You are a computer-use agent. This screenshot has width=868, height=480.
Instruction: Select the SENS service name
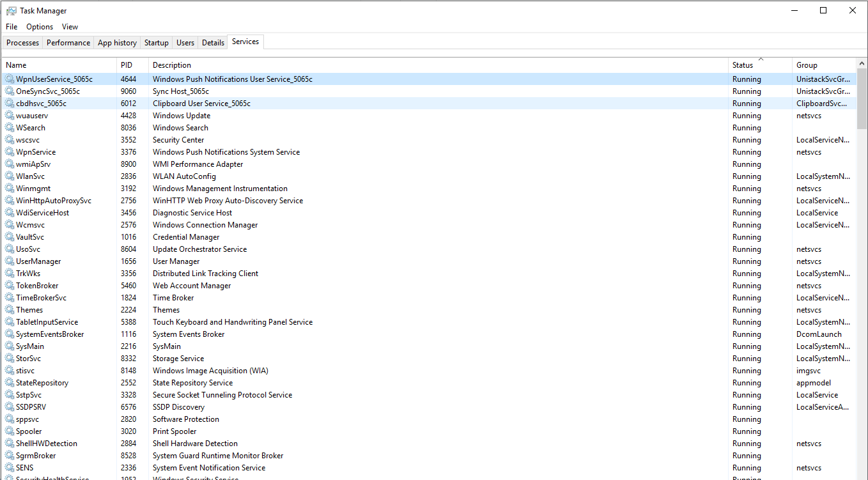[x=25, y=468]
